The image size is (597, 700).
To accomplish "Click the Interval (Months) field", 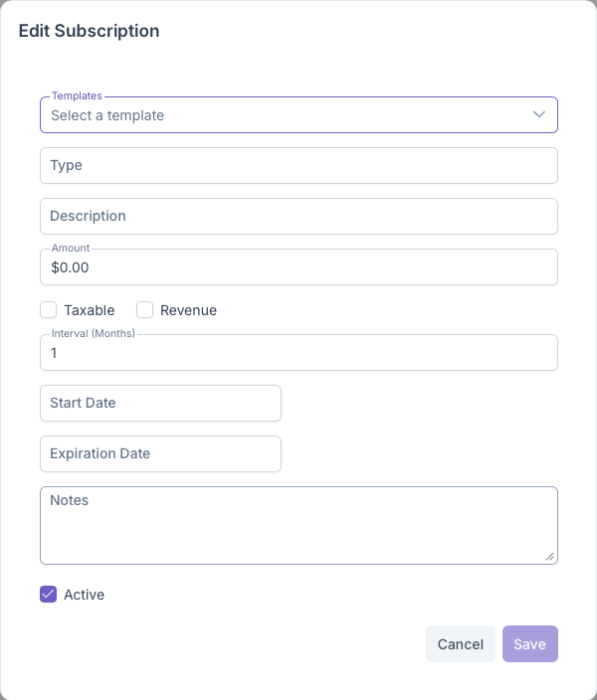I will coord(298,353).
